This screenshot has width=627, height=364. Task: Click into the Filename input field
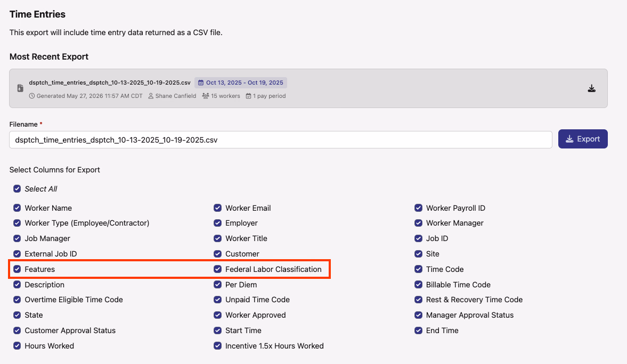[281, 140]
